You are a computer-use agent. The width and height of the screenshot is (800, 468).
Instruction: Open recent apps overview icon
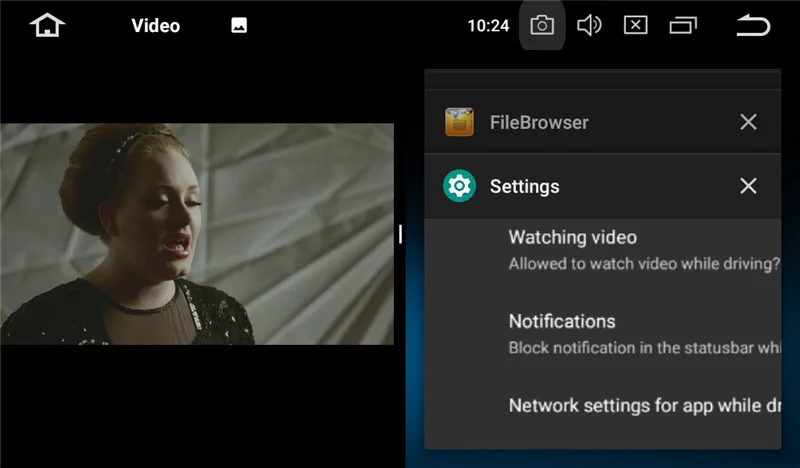[683, 25]
